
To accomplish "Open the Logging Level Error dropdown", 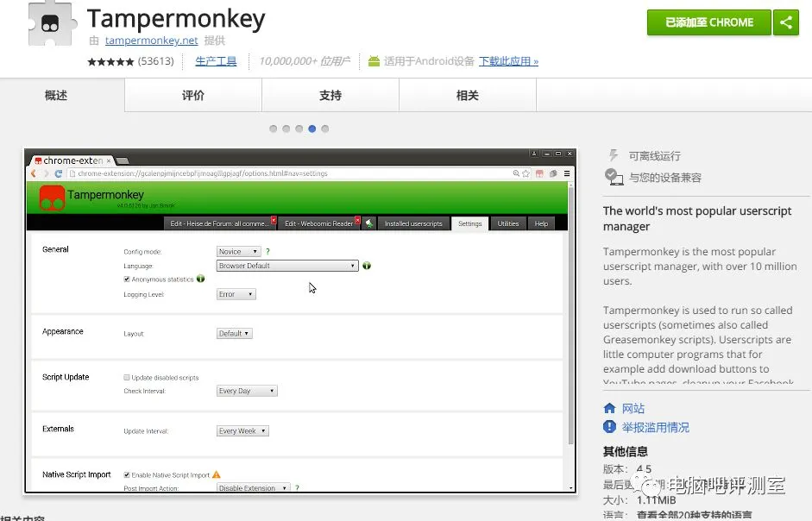I will pyautogui.click(x=236, y=294).
